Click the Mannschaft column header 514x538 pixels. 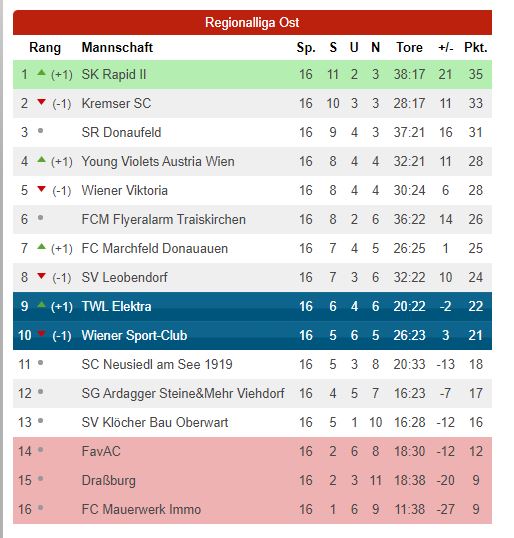point(117,47)
